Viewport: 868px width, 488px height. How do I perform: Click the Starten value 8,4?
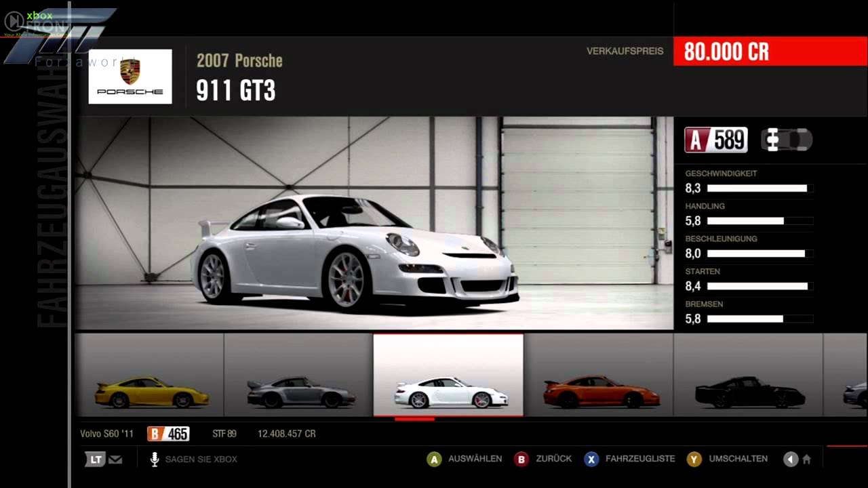[x=693, y=286]
